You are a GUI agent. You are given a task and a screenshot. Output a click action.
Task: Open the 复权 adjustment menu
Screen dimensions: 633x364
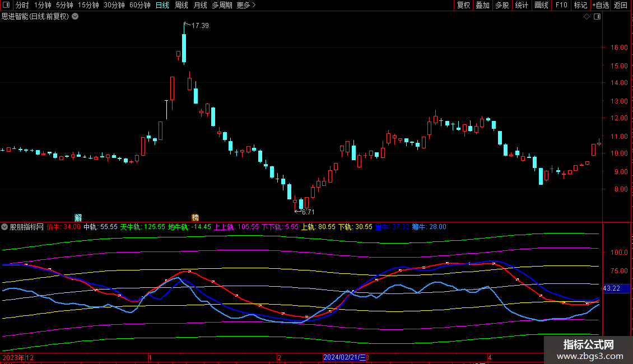(463, 6)
